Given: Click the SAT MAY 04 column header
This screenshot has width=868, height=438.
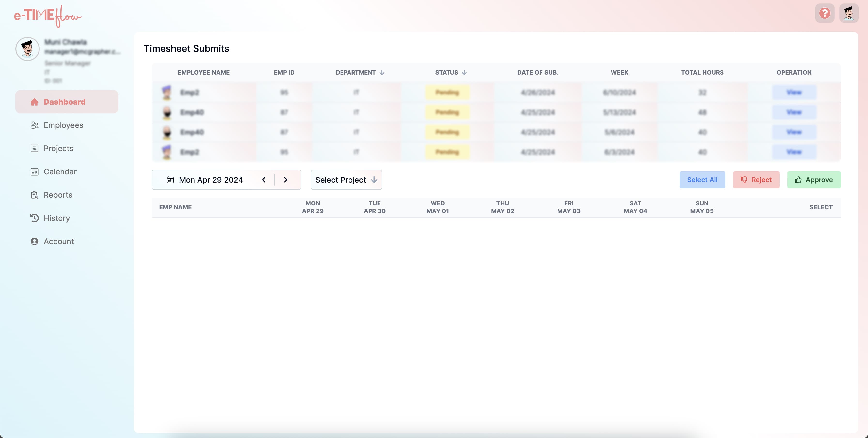Looking at the screenshot, I should 635,207.
